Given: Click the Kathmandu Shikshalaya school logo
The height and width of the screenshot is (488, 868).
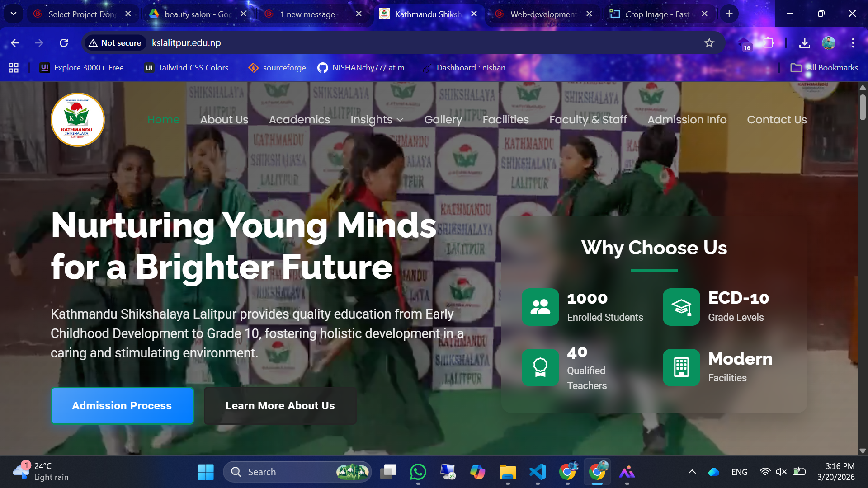Looking at the screenshot, I should tap(77, 120).
